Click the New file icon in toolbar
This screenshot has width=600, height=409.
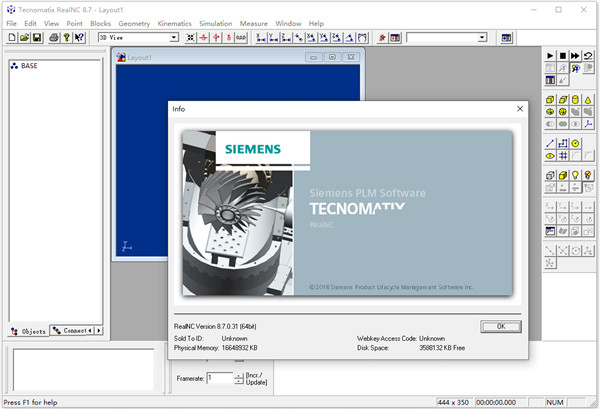click(12, 37)
